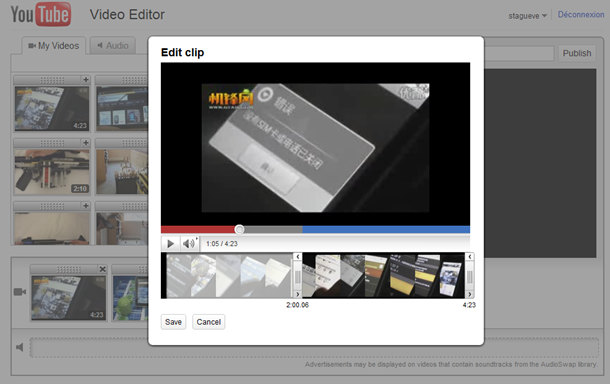Switch to the My Videos tab

pyautogui.click(x=54, y=46)
